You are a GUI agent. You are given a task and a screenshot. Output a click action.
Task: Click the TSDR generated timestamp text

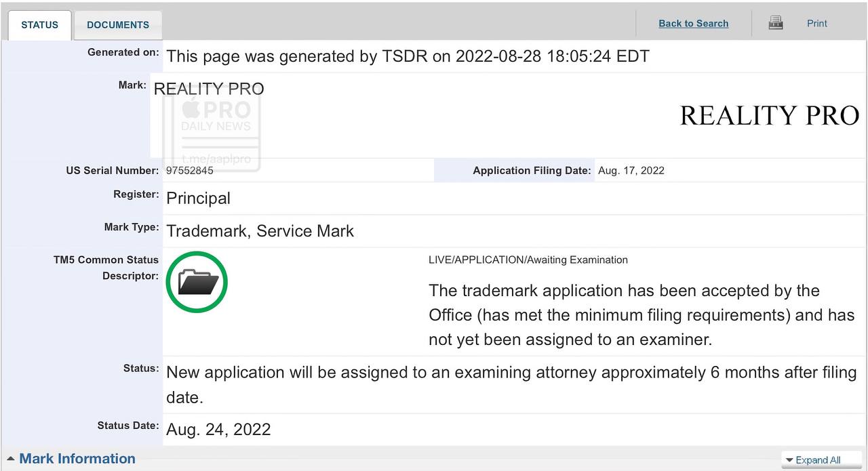point(408,56)
